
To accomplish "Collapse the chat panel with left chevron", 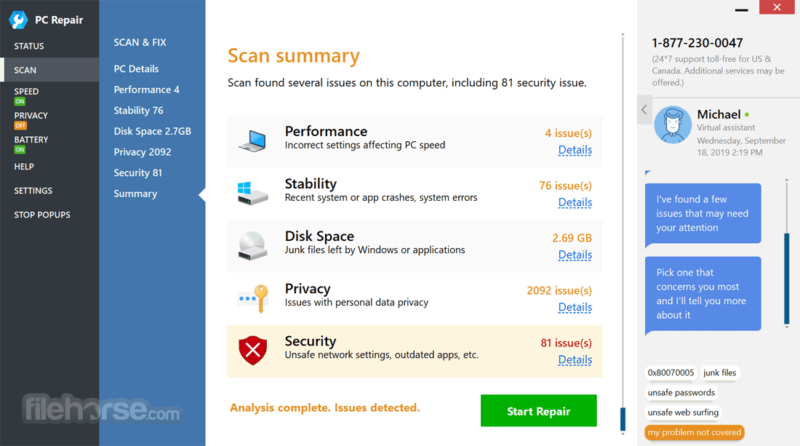I will click(x=644, y=109).
